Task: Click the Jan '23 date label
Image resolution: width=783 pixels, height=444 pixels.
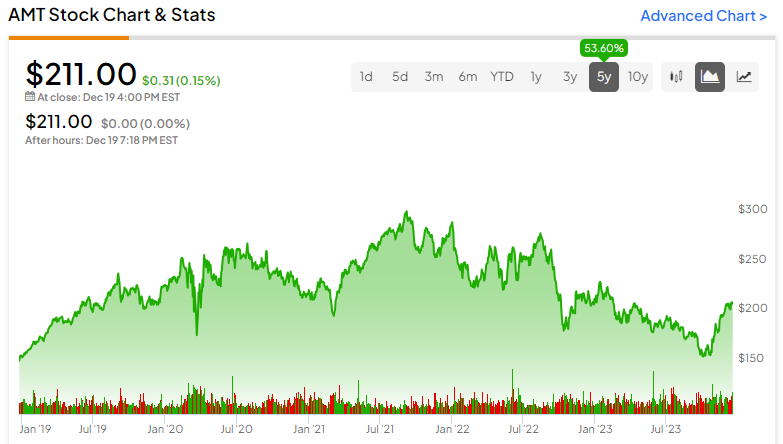Action: pyautogui.click(x=595, y=429)
